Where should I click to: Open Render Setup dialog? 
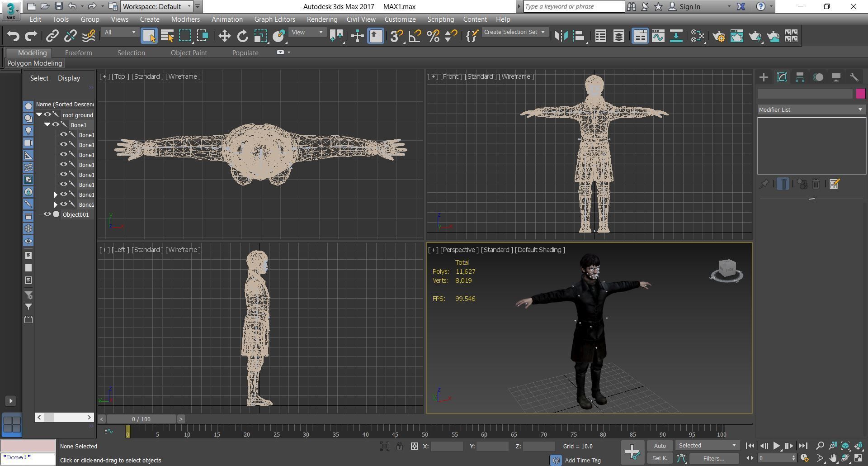719,36
